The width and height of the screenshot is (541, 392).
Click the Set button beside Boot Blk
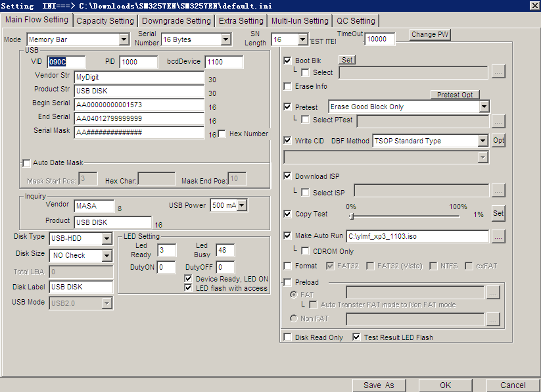347,60
